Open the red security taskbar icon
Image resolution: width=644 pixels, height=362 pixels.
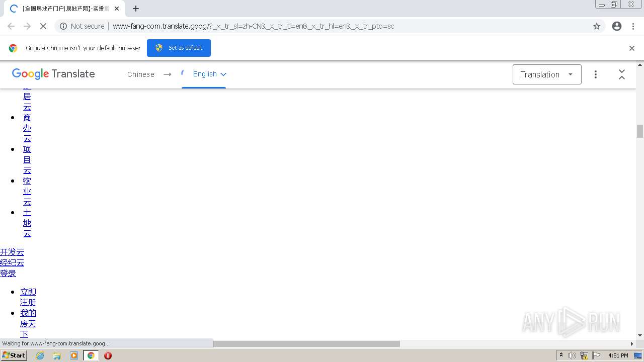coord(108,355)
